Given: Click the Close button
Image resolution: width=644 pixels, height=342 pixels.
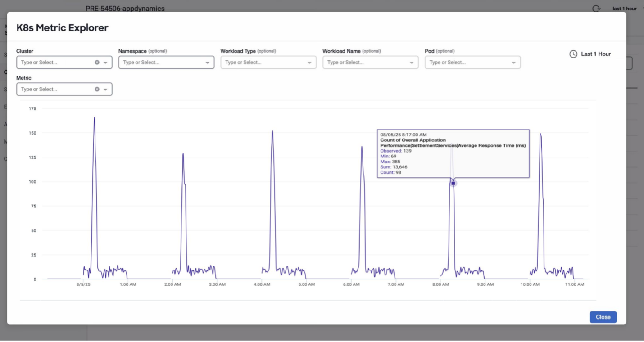Looking at the screenshot, I should click(x=603, y=317).
